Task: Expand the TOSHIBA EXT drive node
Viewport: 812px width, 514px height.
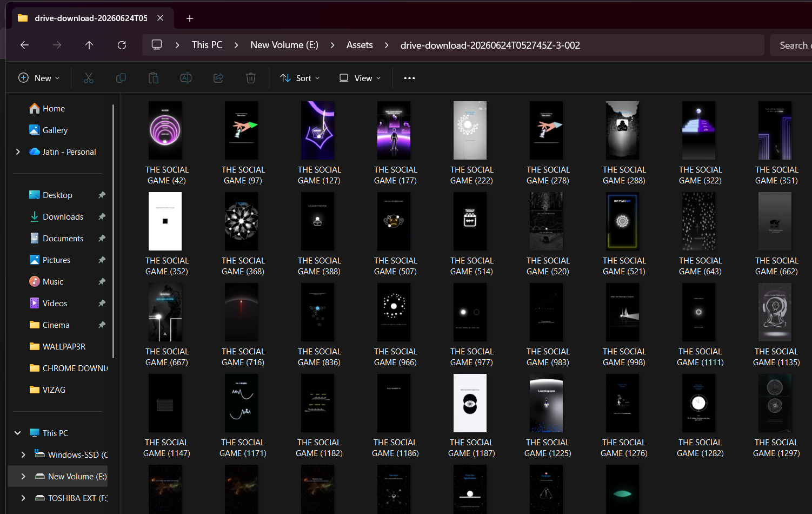Action: (23, 498)
